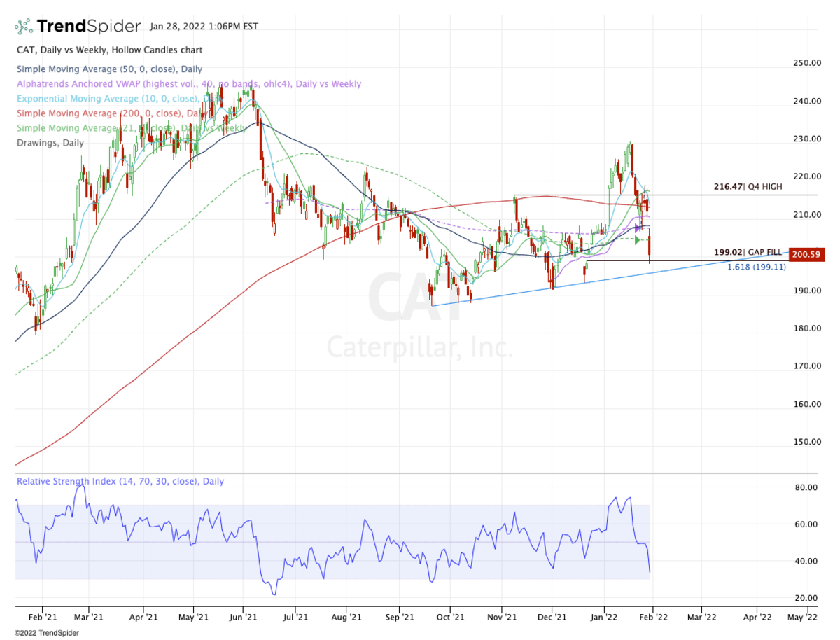This screenshot has width=840, height=640.
Task: Select the green Simple Moving Average (21) legend
Action: pyautogui.click(x=131, y=128)
